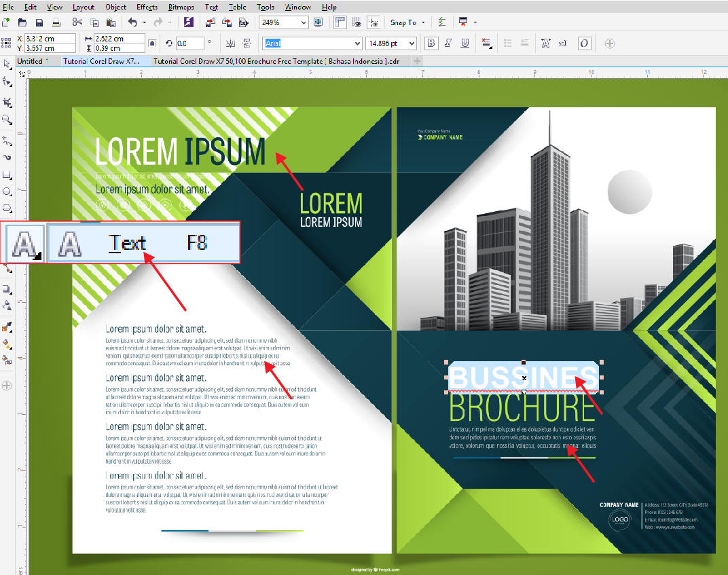This screenshot has height=575, width=728.
Task: Open the Import document icon
Action: [x=209, y=22]
